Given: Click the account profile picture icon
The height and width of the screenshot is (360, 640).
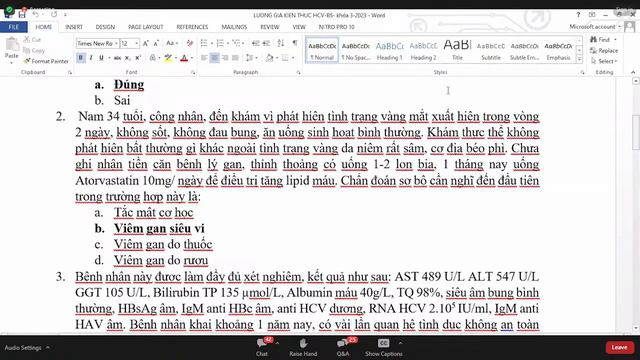Looking at the screenshot, I should coord(630,27).
